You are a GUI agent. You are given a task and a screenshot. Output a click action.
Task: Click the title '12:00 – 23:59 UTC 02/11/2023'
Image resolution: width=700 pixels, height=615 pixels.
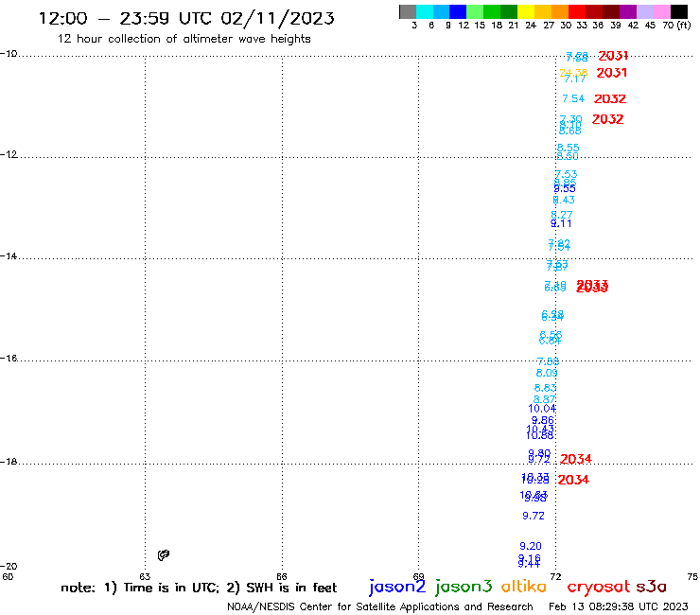coord(186,18)
